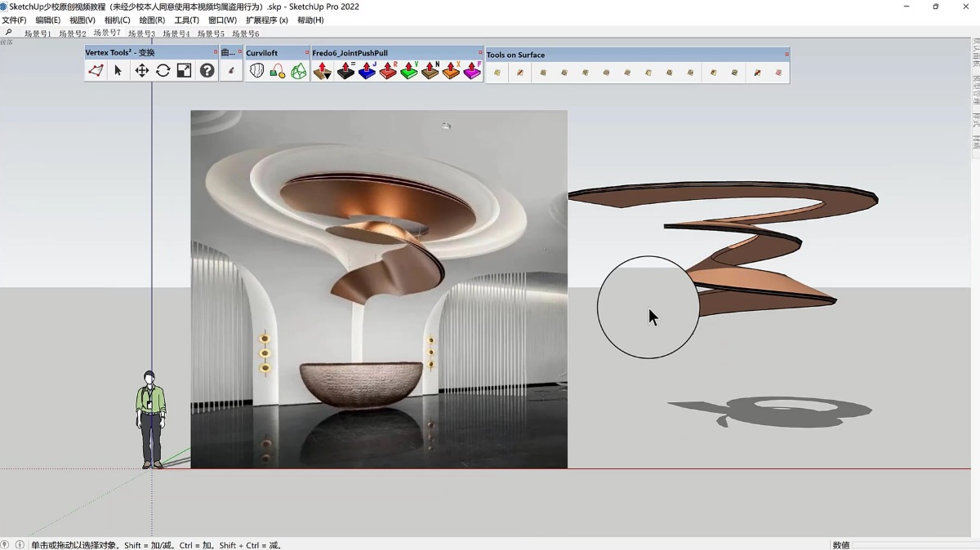Select magenta Follow Push Pull F tool
Image resolution: width=980 pixels, height=550 pixels.
pos(473,71)
